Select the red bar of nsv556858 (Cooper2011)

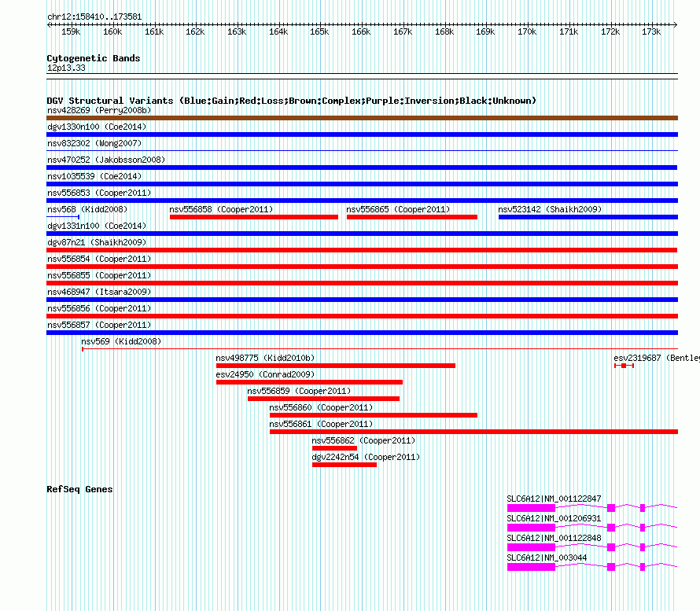point(253,217)
